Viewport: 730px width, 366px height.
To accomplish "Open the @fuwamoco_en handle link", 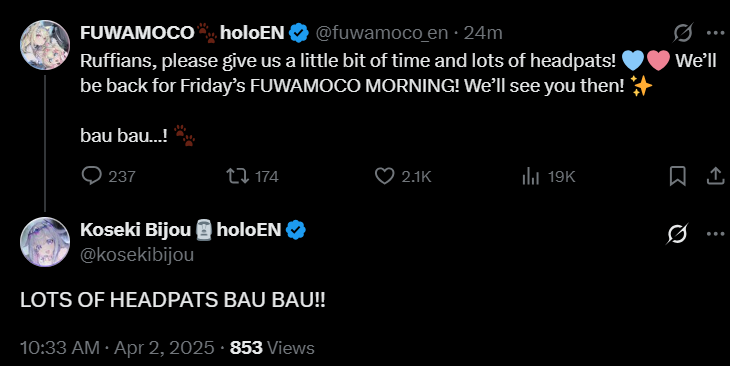I will coord(382,33).
